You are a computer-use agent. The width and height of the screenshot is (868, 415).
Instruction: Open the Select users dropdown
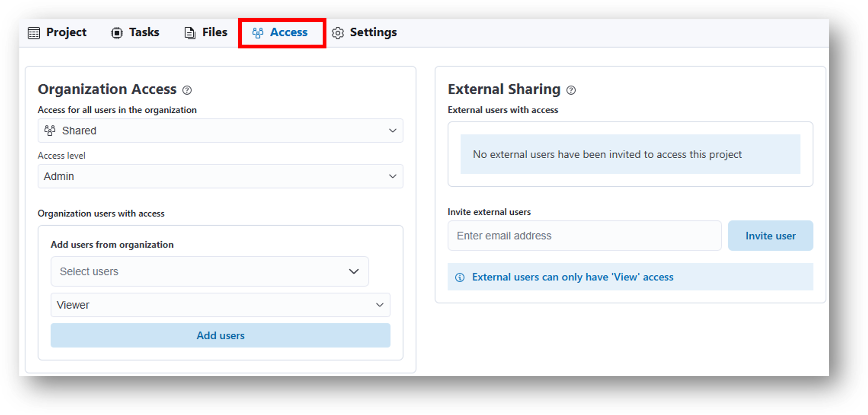(210, 271)
